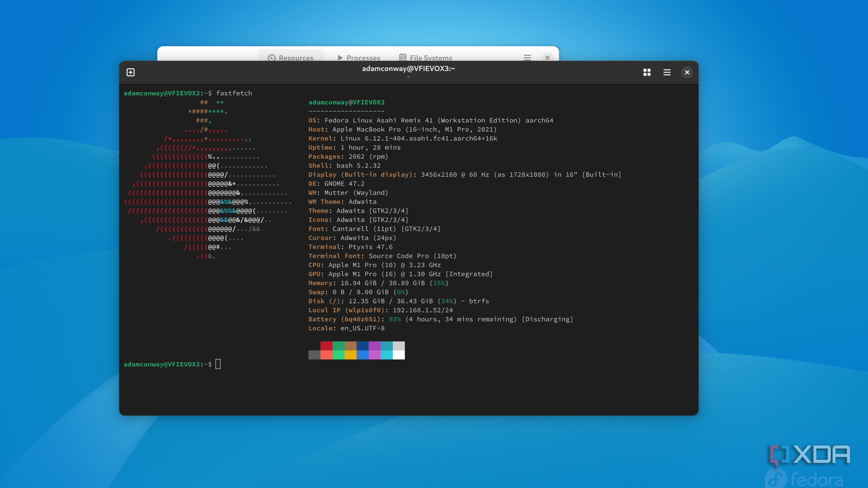Open the System Monitor hamburger menu
The image size is (868, 488).
527,57
